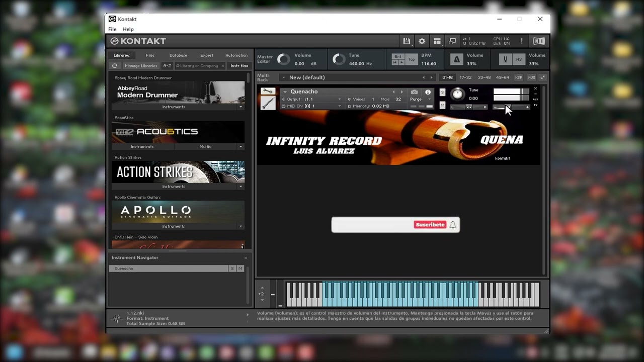Select previous instrument with left arrow beside Quenacho
Image resolution: width=644 pixels, height=362 pixels.
[x=394, y=92]
